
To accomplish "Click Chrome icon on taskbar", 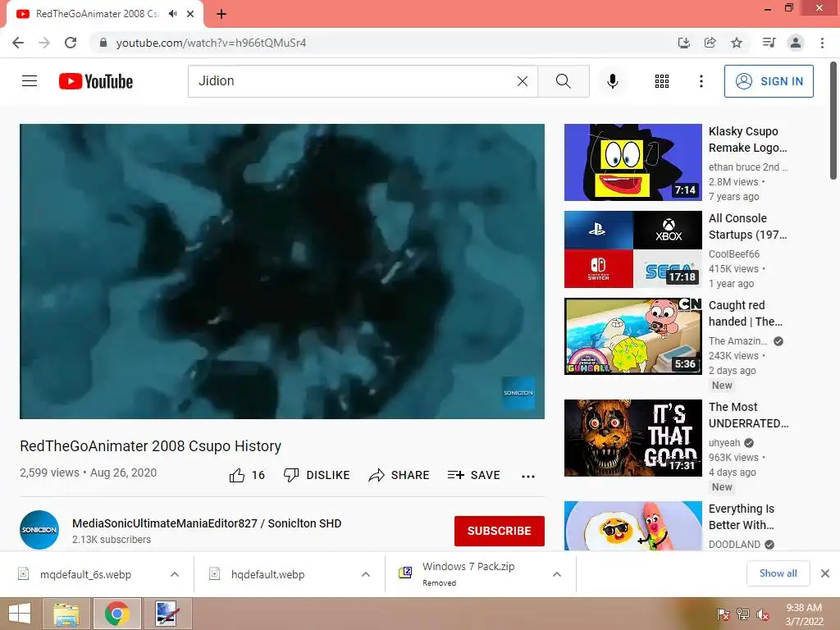I will [x=116, y=614].
